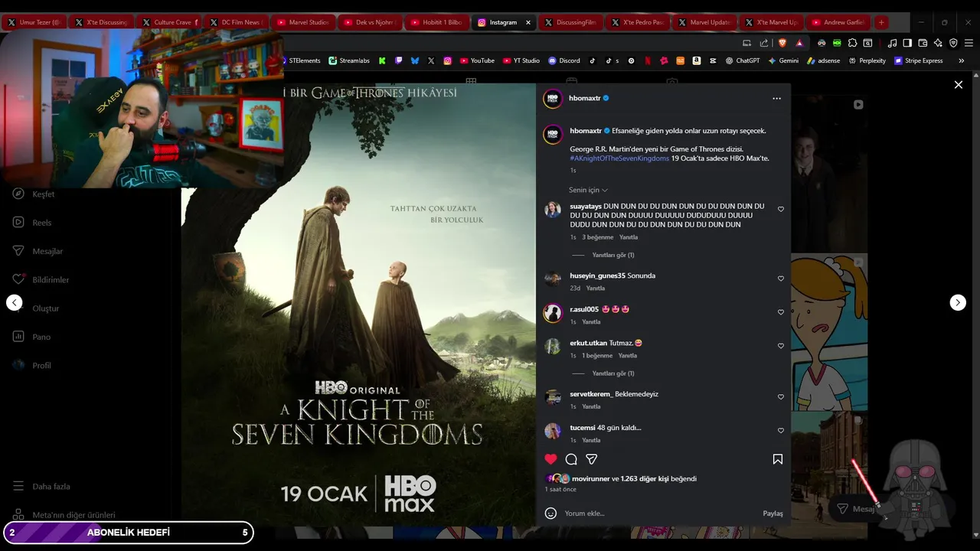Switch to the 'Andrew Garfield' YouTube tab
Image resolution: width=980 pixels, height=551 pixels.
point(838,23)
